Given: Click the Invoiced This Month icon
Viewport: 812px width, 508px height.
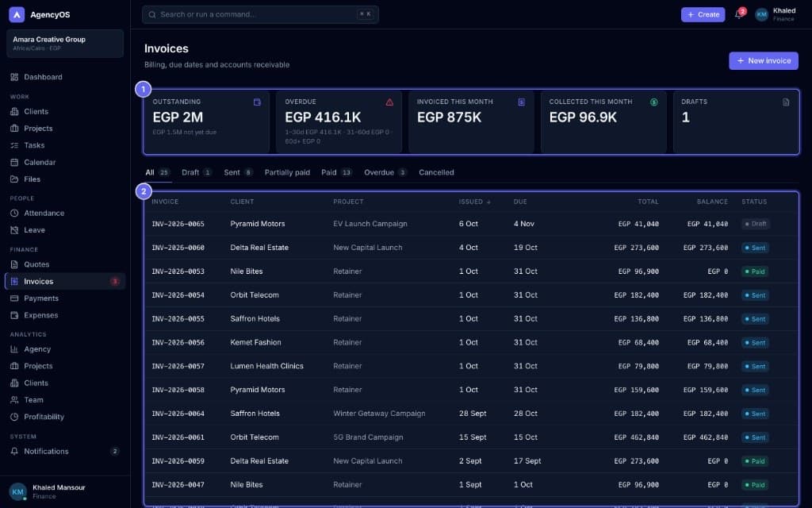Looking at the screenshot, I should pyautogui.click(x=522, y=102).
